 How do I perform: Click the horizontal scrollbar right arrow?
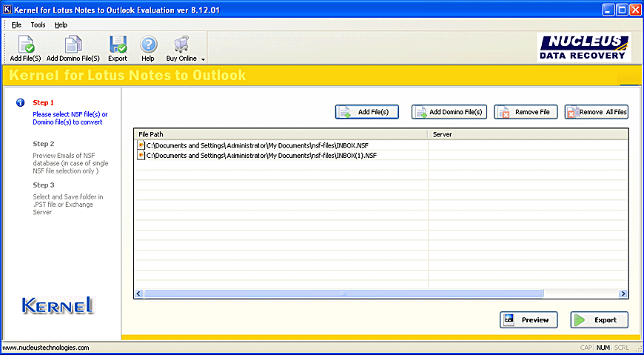click(623, 293)
